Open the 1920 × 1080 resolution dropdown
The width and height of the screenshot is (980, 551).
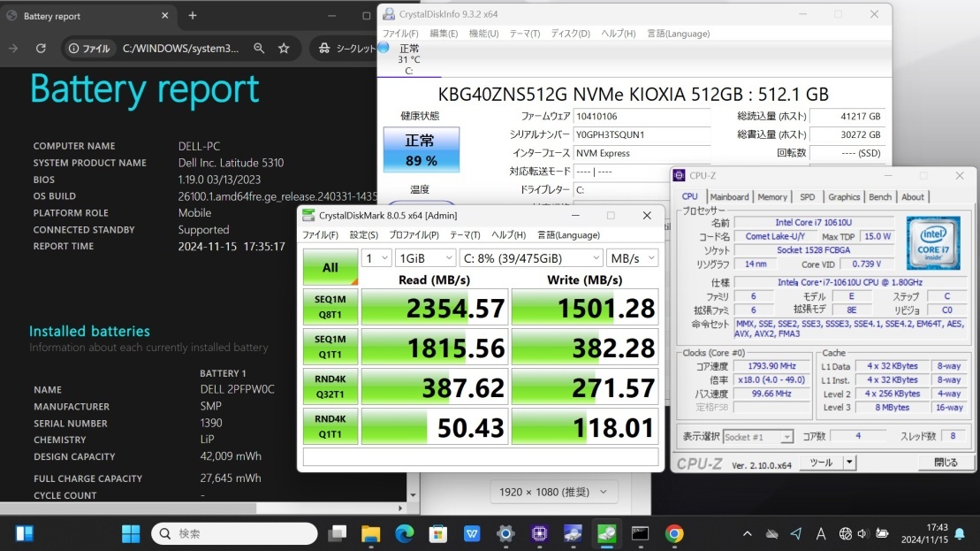[552, 493]
